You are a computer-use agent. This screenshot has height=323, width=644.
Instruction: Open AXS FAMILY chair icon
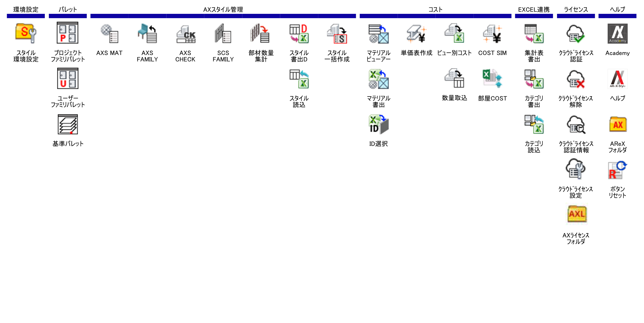pos(147,33)
